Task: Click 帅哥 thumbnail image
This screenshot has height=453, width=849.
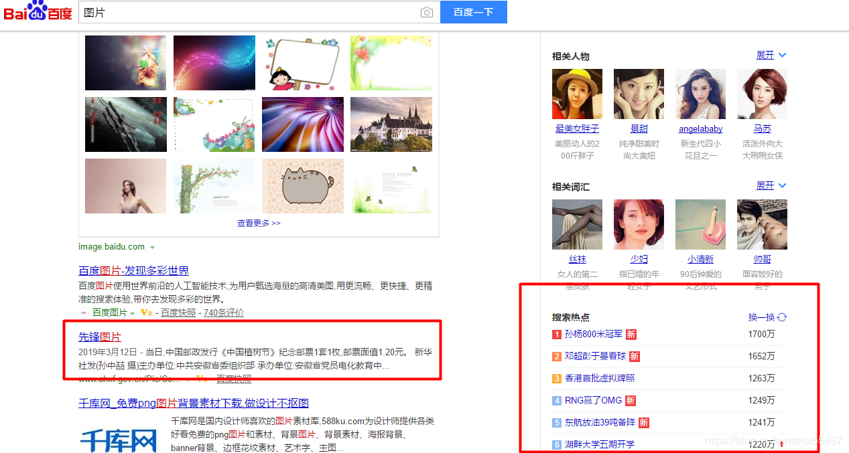Action: click(762, 224)
